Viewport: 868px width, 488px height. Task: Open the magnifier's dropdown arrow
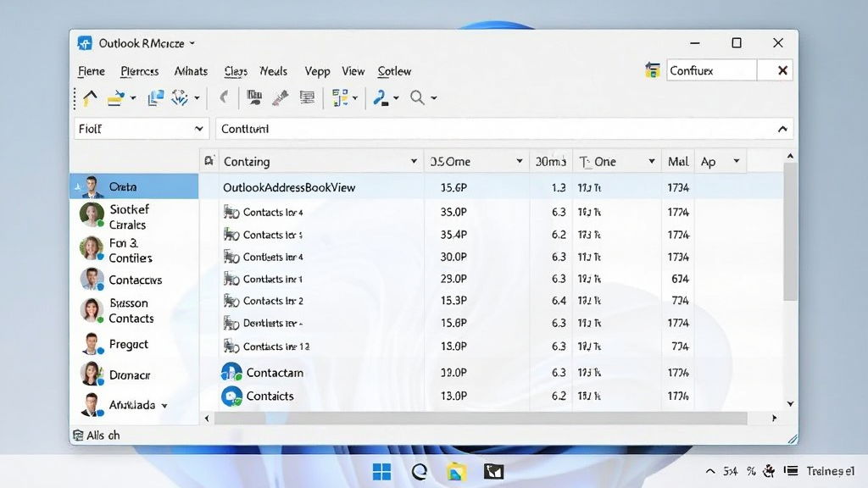click(x=433, y=98)
